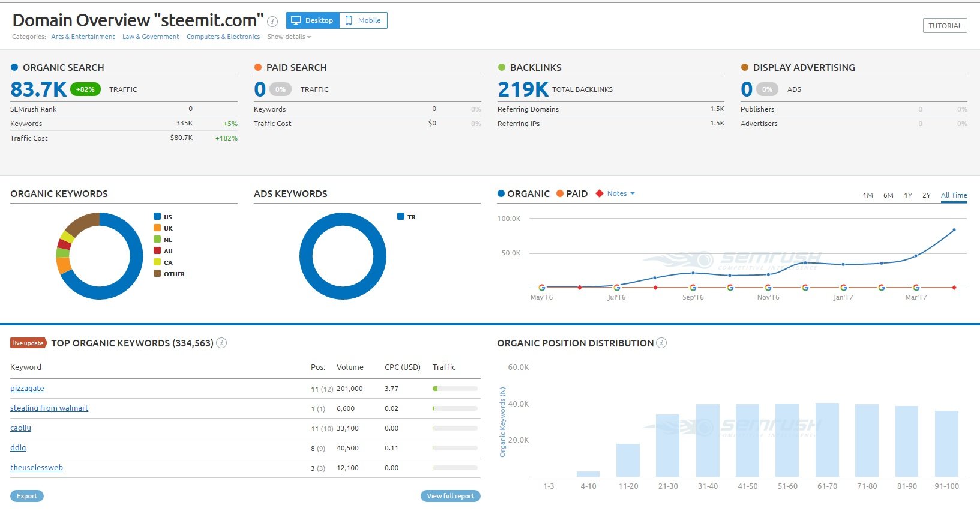Image resolution: width=980 pixels, height=511 pixels.
Task: Click BACKLINKS section heading
Action: [536, 67]
